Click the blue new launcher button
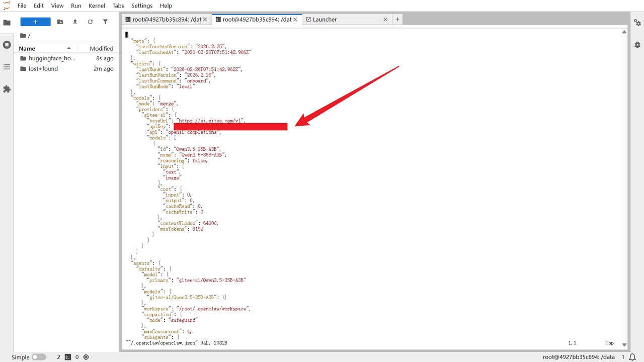644x362 pixels. [x=35, y=22]
